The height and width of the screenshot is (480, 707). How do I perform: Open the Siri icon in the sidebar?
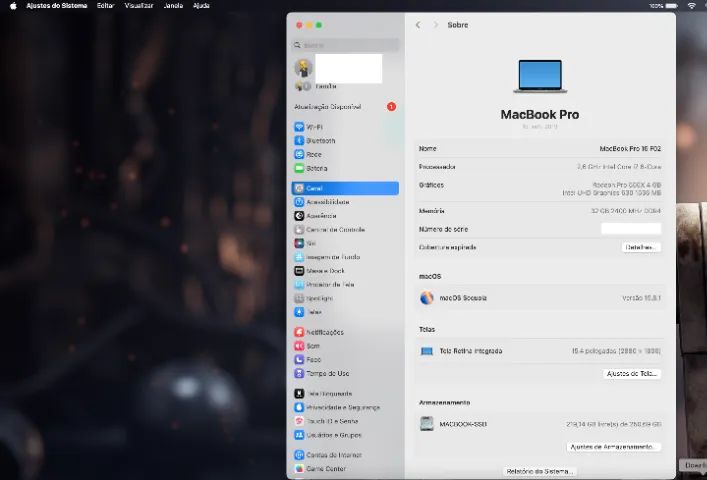click(299, 243)
